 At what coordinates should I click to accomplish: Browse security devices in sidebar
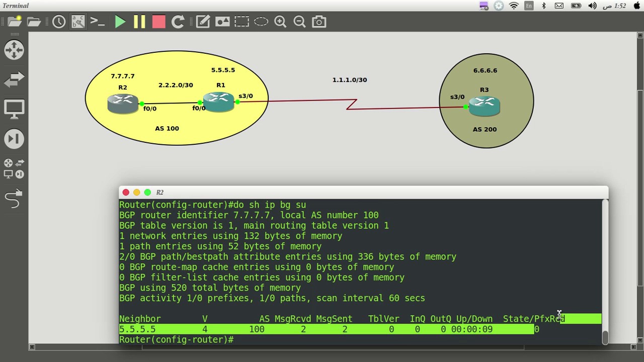14,139
